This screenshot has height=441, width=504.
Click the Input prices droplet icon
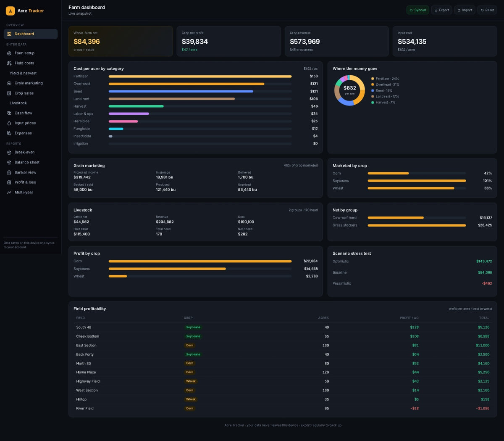[x=9, y=123]
